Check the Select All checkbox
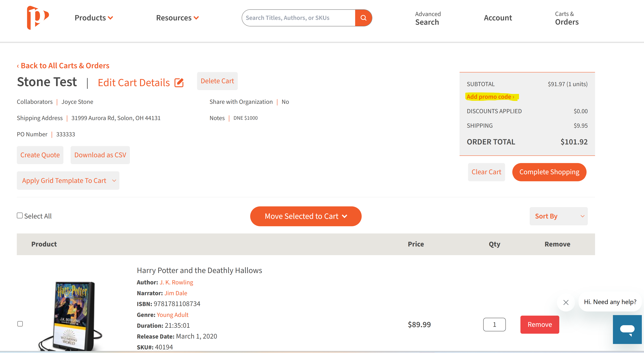644x353 pixels. tap(20, 215)
